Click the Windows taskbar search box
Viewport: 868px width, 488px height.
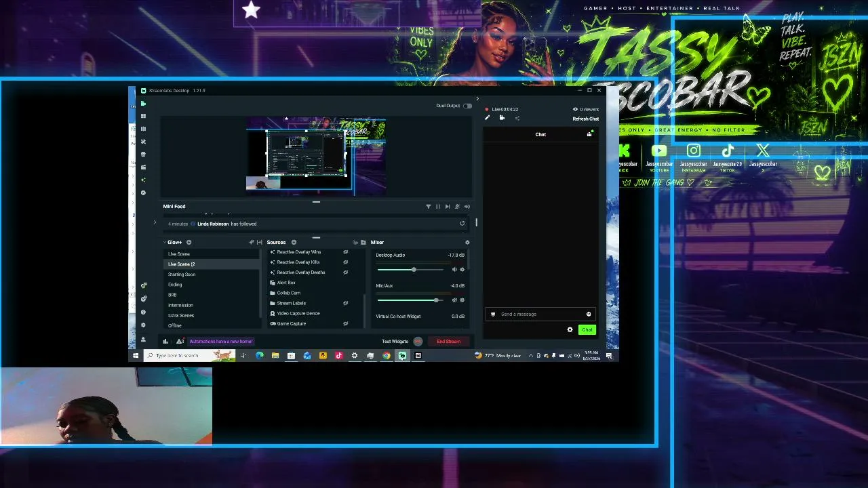point(189,356)
